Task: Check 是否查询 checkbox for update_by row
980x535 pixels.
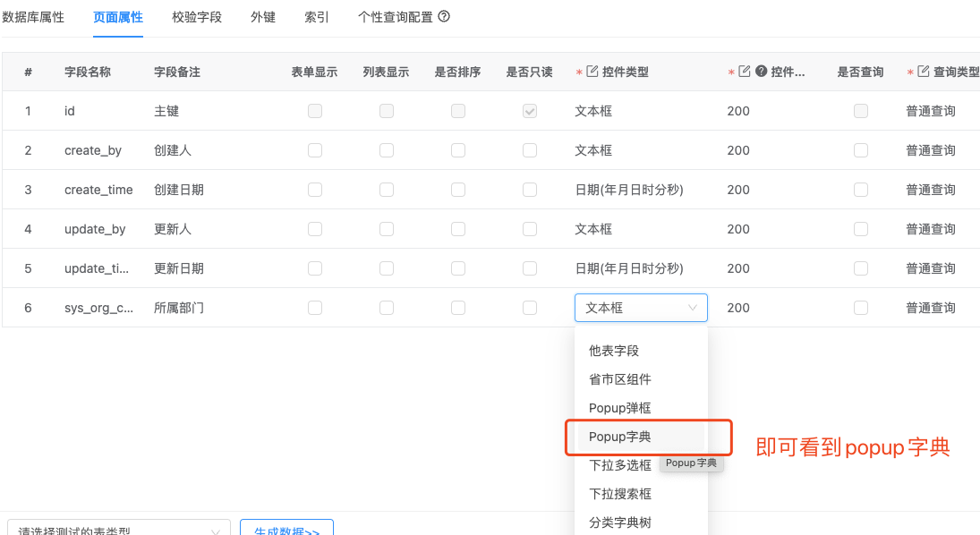Action: click(861, 229)
